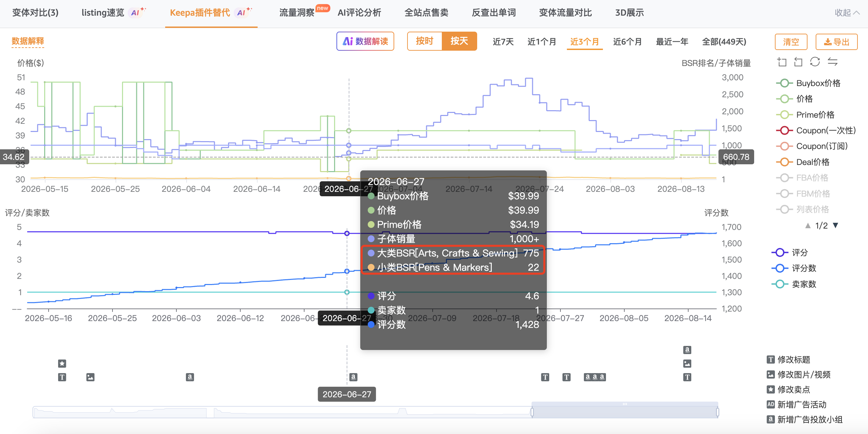Click the star marker icon on timeline

click(62, 364)
